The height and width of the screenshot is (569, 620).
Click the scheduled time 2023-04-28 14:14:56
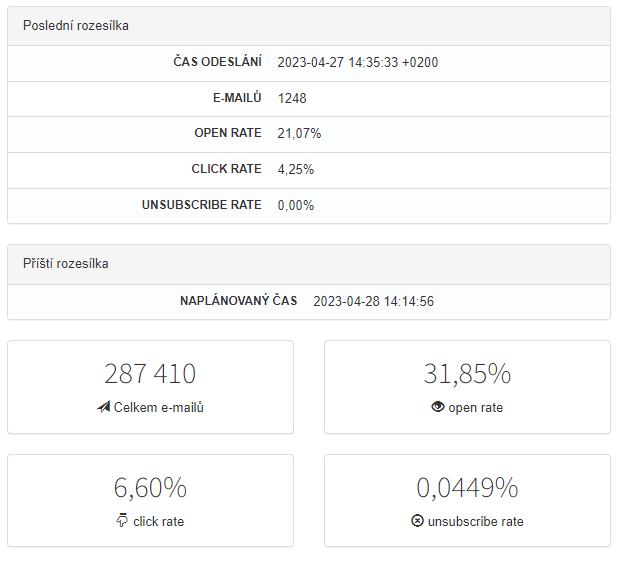[x=373, y=301]
